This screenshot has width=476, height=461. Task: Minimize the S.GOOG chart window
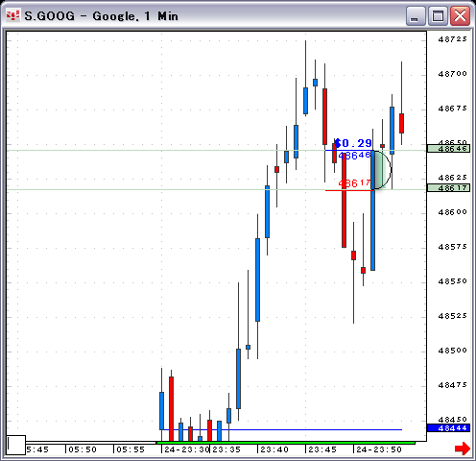coord(416,15)
